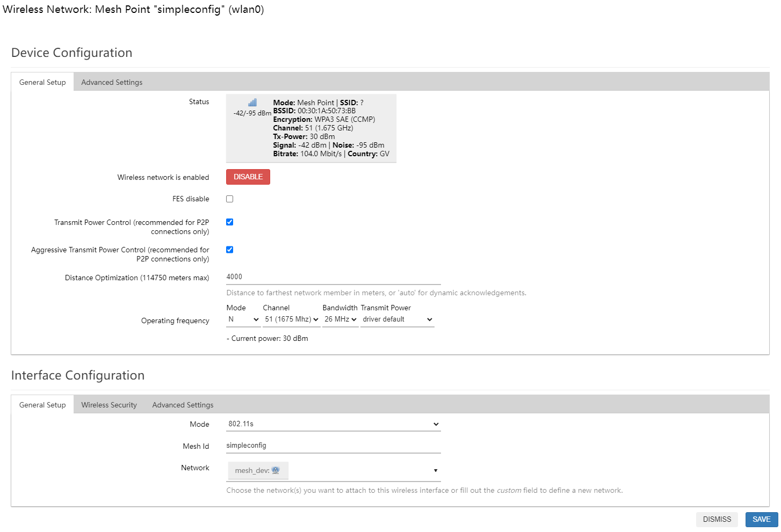Click the SAVE button
The height and width of the screenshot is (532, 781).
coord(761,519)
